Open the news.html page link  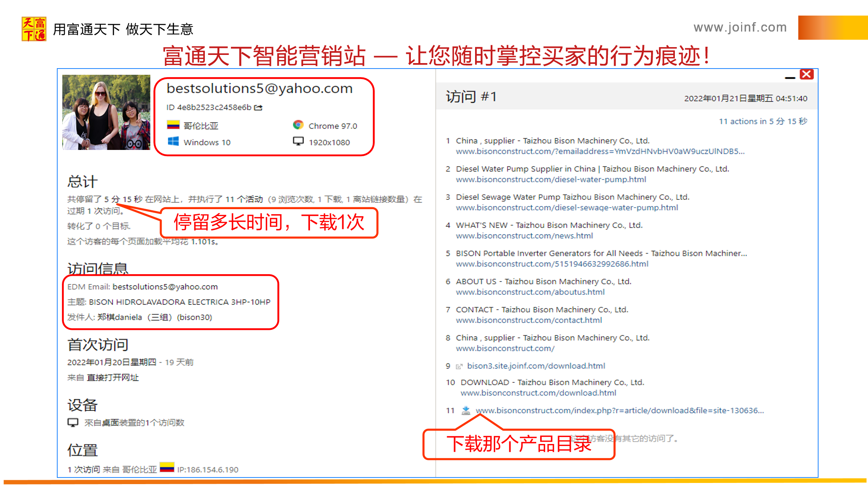pos(525,236)
